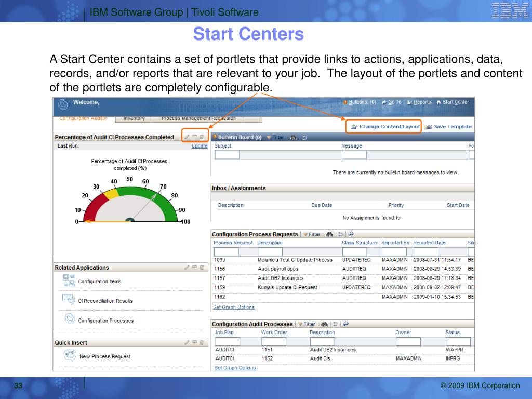
Task: Sort Audit Processes by Owner column
Action: coord(403,332)
